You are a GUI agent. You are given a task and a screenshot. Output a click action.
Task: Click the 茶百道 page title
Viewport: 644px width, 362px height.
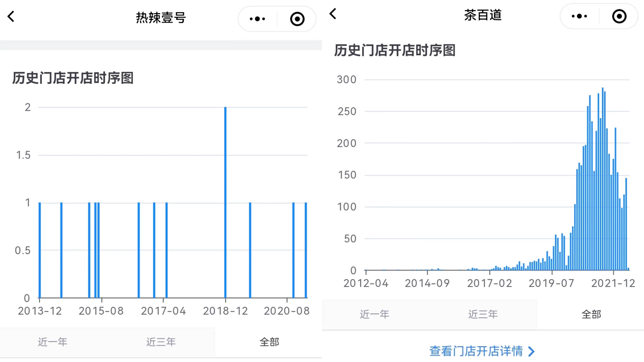pyautogui.click(x=483, y=15)
